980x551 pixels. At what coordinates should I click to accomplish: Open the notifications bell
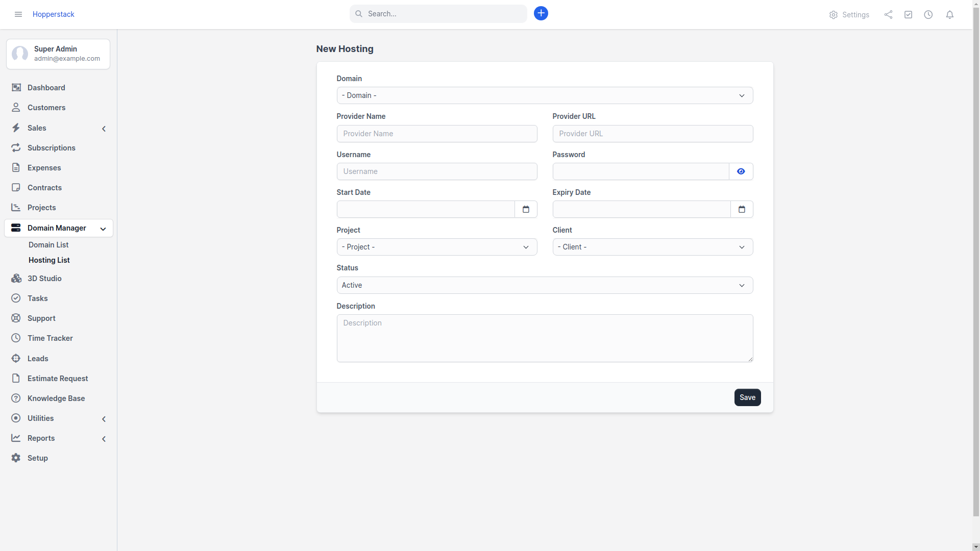point(950,14)
